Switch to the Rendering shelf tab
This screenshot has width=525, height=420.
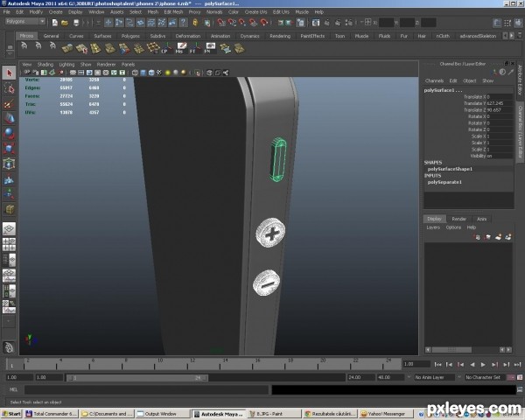click(280, 36)
